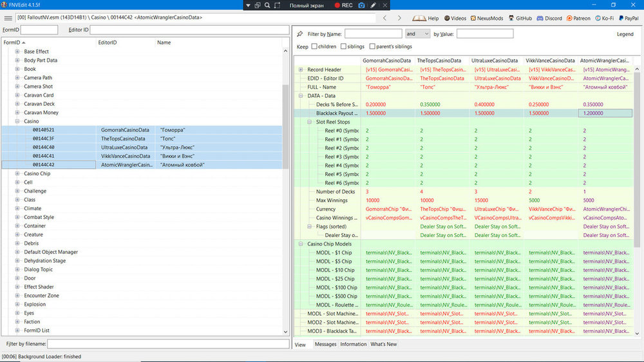Click the by Value input field
This screenshot has height=362, width=644.
coord(485,33)
